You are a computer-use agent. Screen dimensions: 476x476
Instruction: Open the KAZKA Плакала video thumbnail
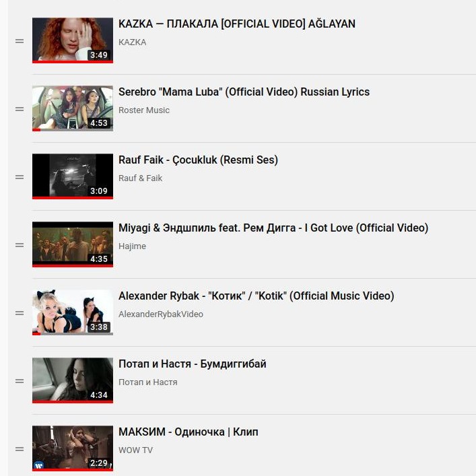pyautogui.click(x=73, y=40)
